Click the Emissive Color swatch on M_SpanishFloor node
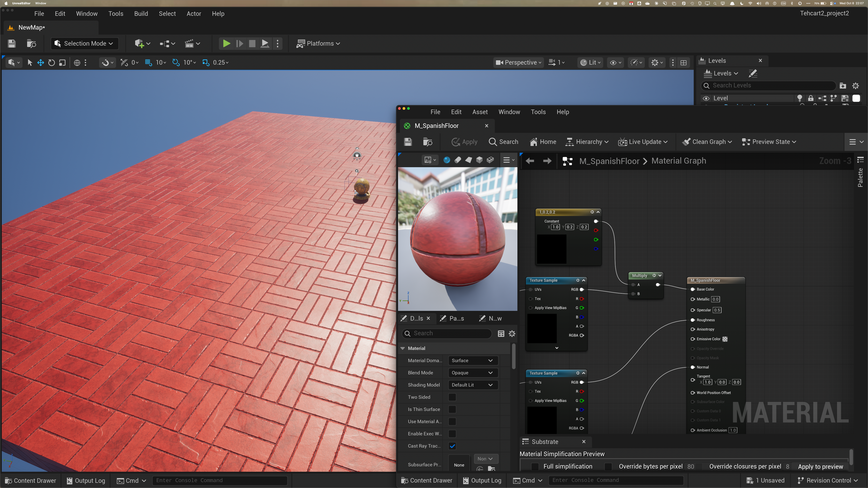The width and height of the screenshot is (868, 488). (x=725, y=340)
